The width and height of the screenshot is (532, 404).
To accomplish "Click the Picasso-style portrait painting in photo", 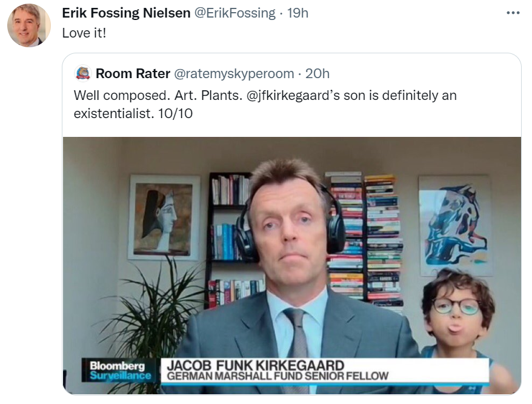I will (x=164, y=217).
